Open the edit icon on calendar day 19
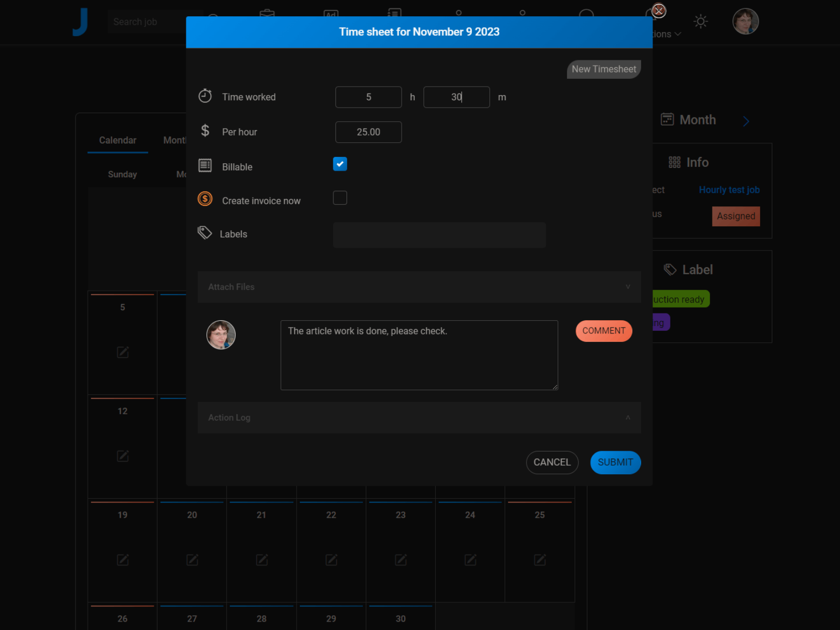This screenshot has height=630, width=840. coord(122,560)
